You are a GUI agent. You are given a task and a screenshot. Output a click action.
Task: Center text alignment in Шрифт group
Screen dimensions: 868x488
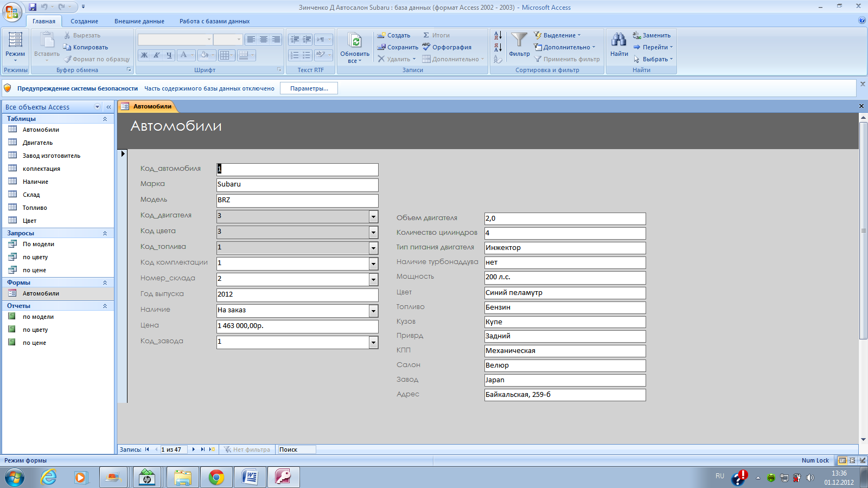(263, 40)
